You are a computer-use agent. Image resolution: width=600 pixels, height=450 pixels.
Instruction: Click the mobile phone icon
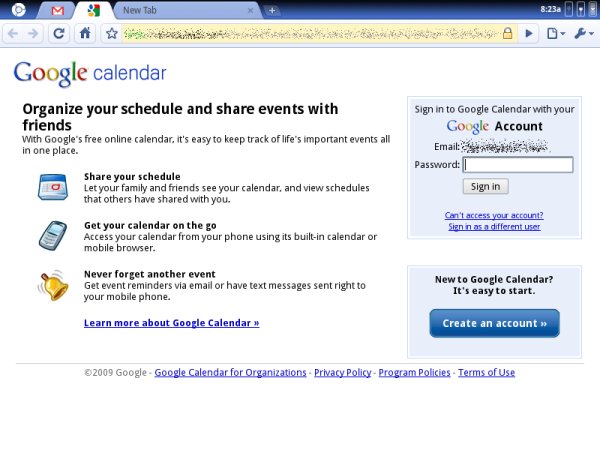click(x=53, y=236)
